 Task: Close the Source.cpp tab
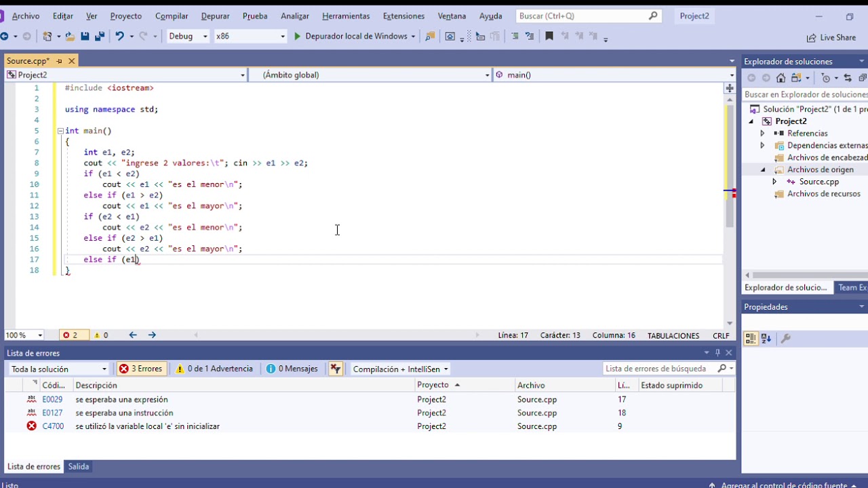point(71,61)
